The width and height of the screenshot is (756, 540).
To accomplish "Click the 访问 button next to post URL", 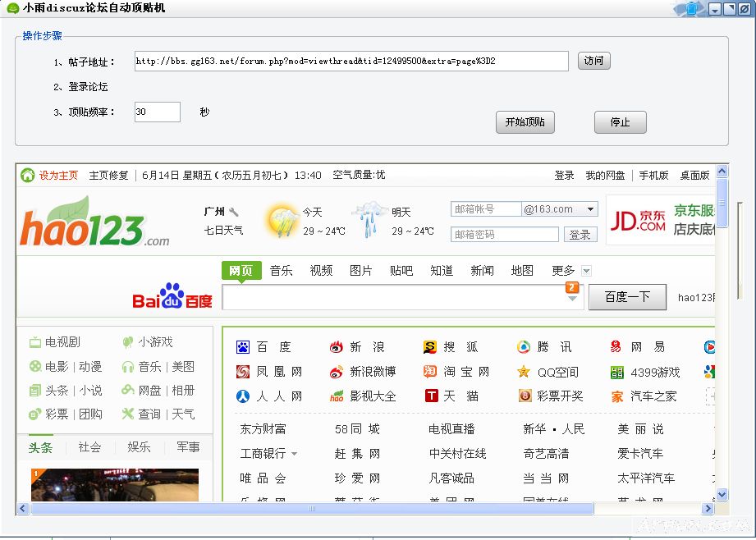I will pyautogui.click(x=593, y=61).
